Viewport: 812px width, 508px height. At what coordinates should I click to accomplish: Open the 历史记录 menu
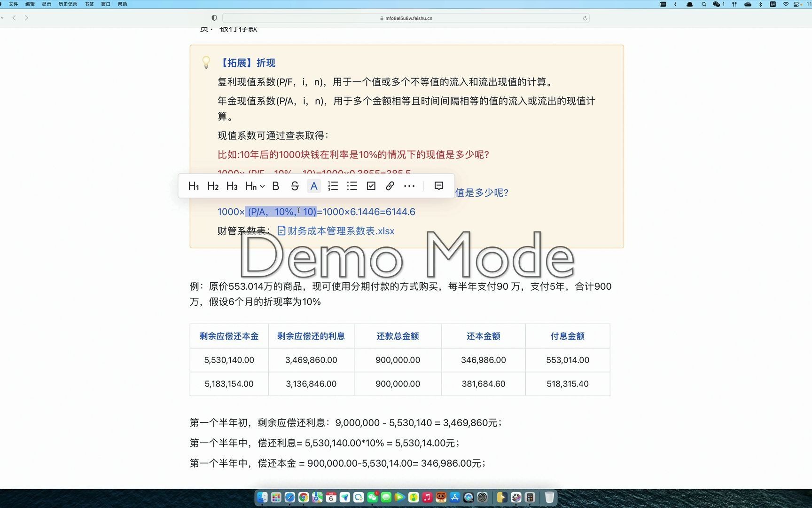(68, 4)
